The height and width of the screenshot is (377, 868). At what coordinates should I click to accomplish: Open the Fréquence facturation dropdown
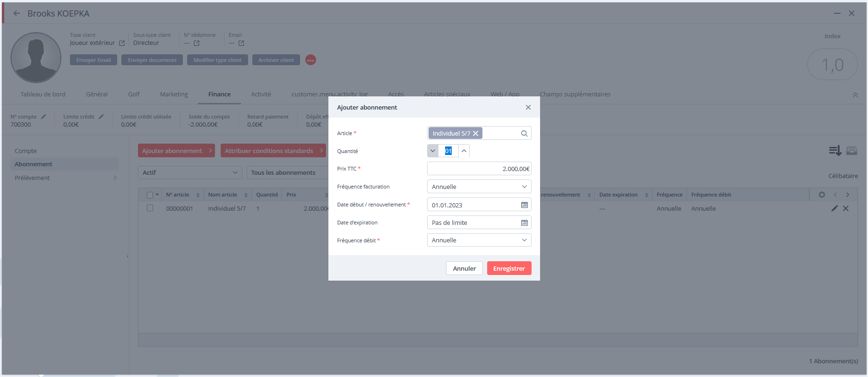(x=479, y=187)
